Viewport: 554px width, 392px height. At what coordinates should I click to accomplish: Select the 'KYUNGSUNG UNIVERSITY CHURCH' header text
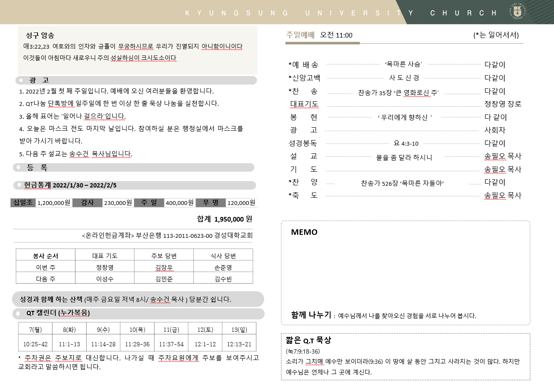341,13
